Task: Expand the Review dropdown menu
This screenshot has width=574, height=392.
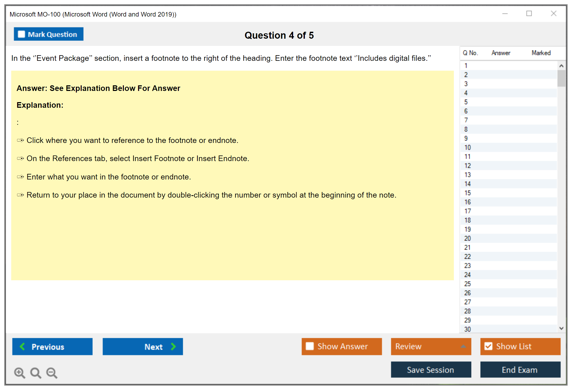Action: click(x=463, y=346)
